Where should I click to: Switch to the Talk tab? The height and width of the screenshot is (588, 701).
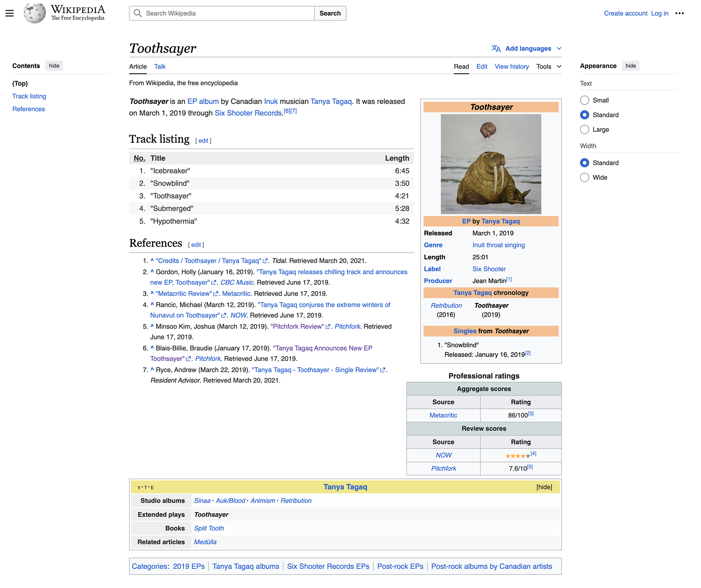point(160,66)
